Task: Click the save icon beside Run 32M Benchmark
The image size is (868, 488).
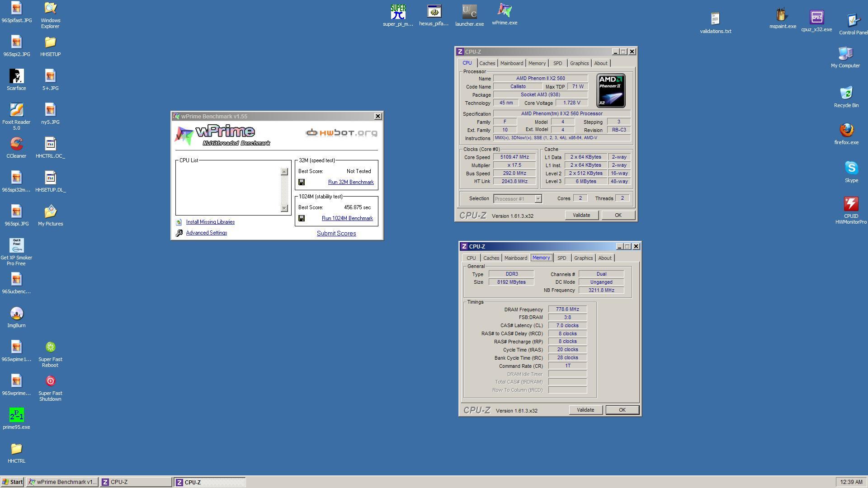Action: (x=302, y=182)
